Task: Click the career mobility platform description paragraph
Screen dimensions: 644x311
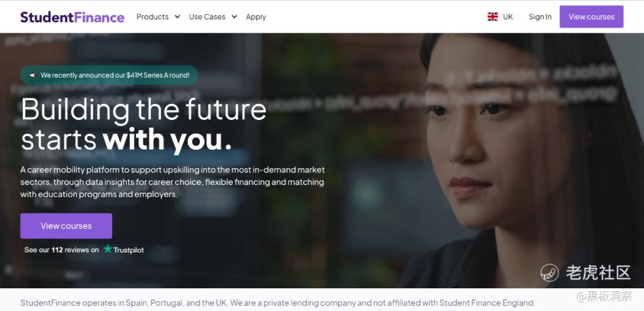Action: (172, 182)
